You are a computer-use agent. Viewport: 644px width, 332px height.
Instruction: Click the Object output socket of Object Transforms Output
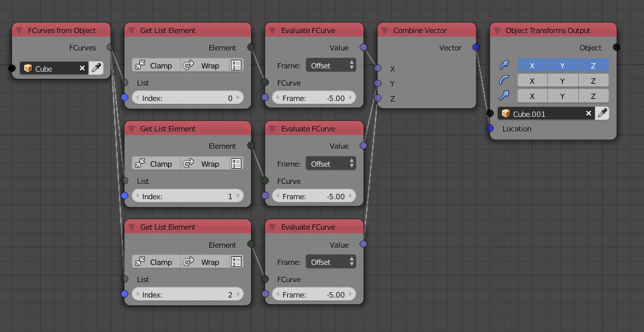tap(617, 47)
